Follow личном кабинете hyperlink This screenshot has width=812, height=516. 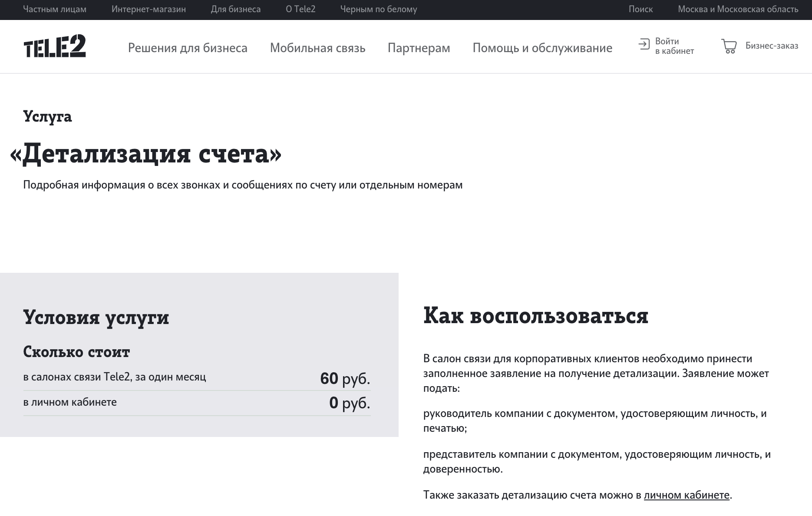(687, 495)
